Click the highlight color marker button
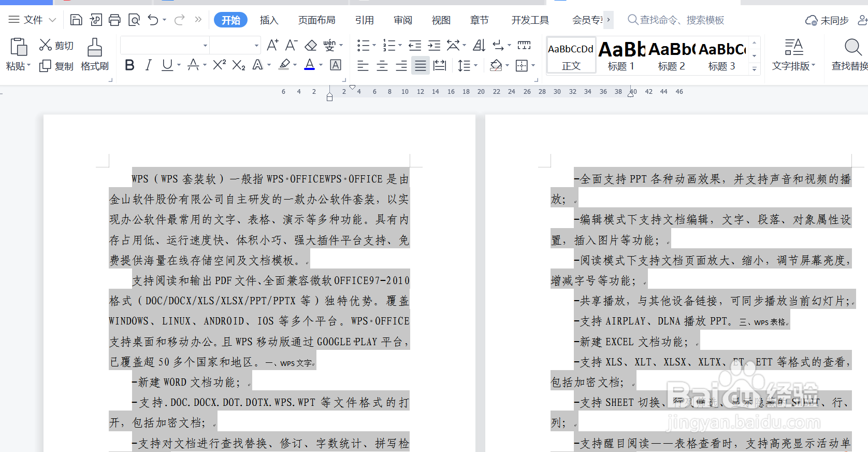Image resolution: width=868 pixels, height=452 pixels. [x=284, y=65]
